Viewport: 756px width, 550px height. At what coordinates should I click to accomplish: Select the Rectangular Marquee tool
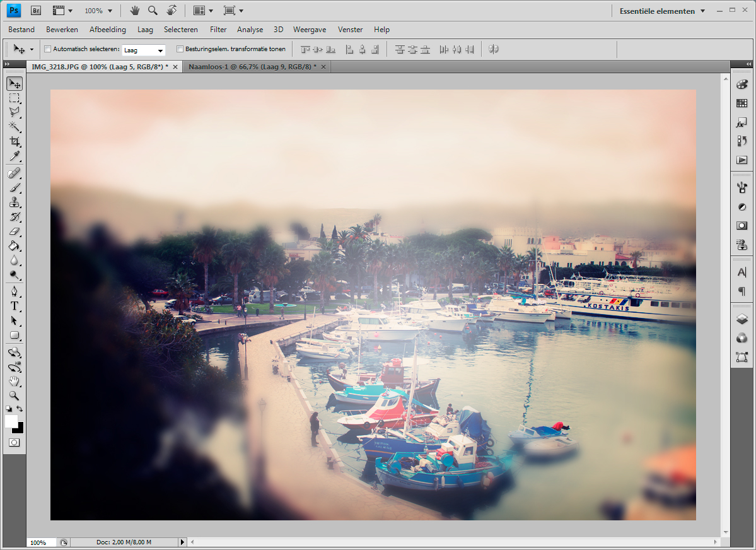pyautogui.click(x=15, y=98)
